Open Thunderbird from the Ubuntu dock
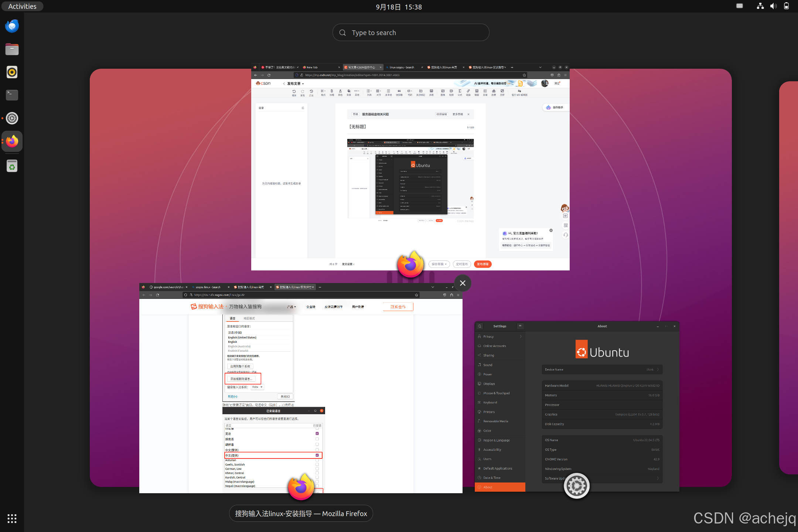The width and height of the screenshot is (798, 532). pyautogui.click(x=12, y=26)
